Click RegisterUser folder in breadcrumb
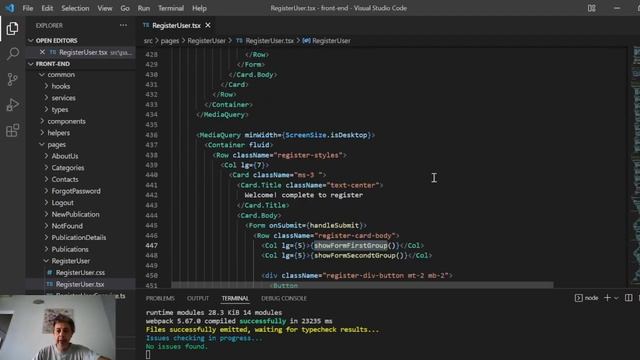The image size is (640, 360). 207,41
